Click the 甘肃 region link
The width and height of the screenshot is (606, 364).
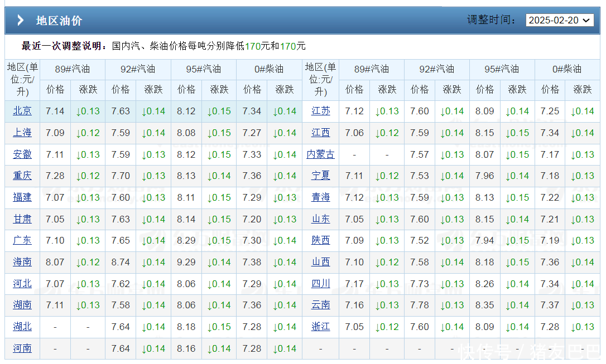point(22,219)
